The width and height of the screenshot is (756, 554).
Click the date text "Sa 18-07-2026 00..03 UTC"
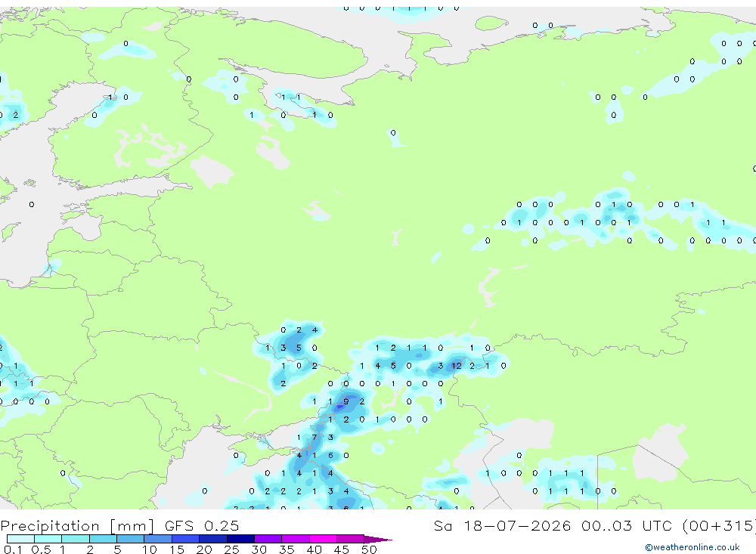553,525
